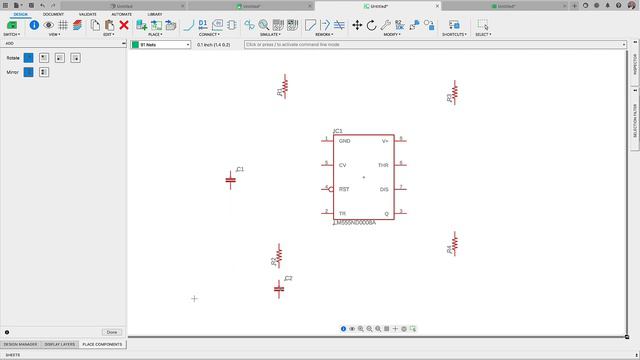This screenshot has width=640, height=360.
Task: Select capacitor C1 in the schematic
Action: pyautogui.click(x=231, y=180)
